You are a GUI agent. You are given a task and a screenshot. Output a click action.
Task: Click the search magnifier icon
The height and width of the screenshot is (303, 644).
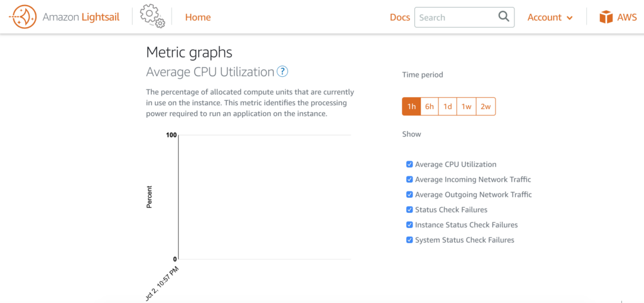click(504, 17)
